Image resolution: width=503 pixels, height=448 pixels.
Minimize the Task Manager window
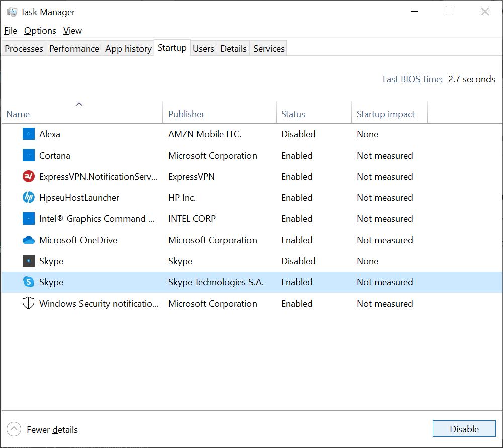click(x=415, y=12)
